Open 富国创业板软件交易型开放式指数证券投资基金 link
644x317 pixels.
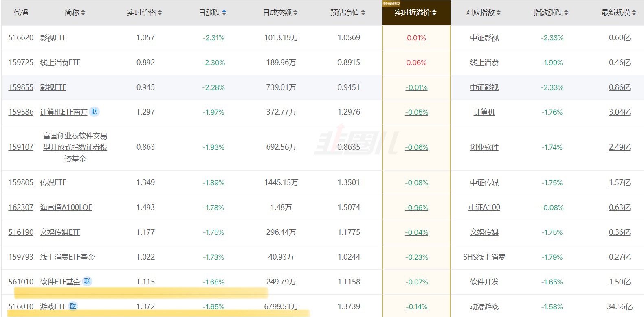coord(75,147)
